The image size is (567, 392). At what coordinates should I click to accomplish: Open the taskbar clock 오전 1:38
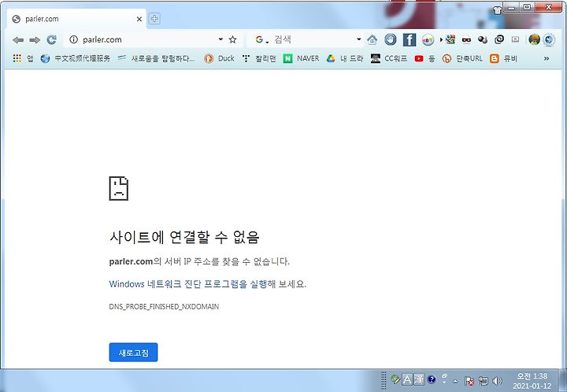pos(532,381)
